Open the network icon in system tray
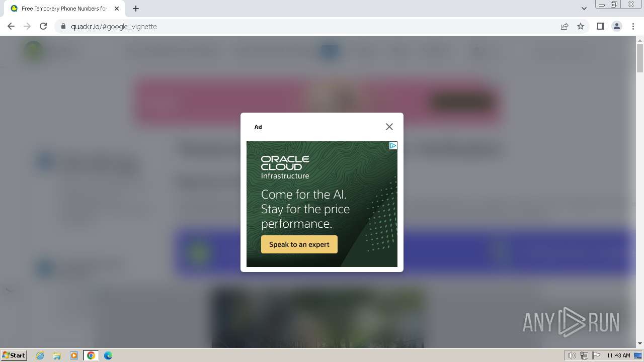 (584, 355)
